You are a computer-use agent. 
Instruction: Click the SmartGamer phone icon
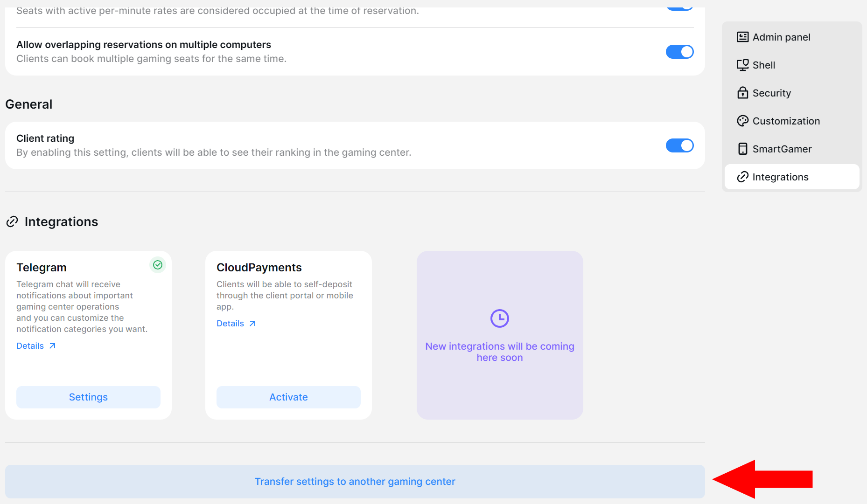click(x=742, y=149)
